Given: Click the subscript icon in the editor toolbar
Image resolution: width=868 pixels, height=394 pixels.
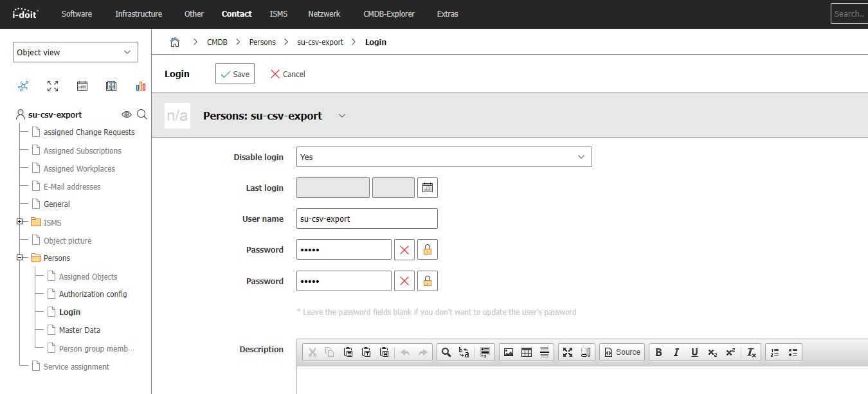Looking at the screenshot, I should click(712, 352).
